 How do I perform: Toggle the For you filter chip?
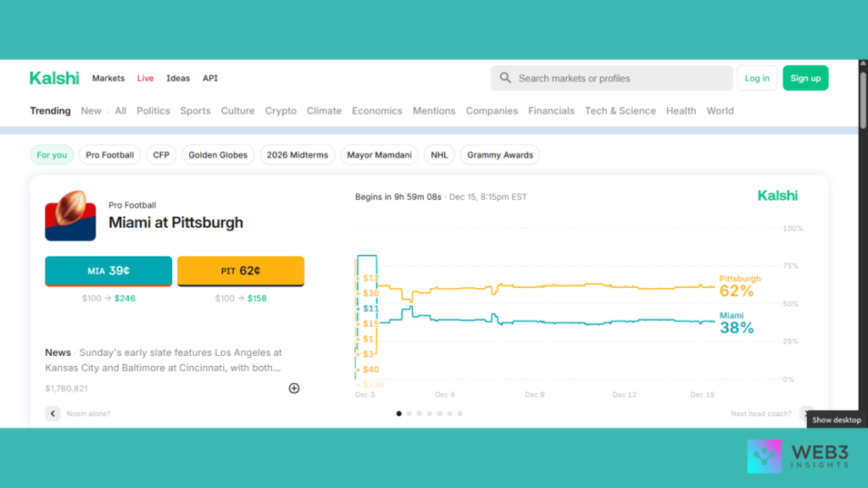coord(52,155)
